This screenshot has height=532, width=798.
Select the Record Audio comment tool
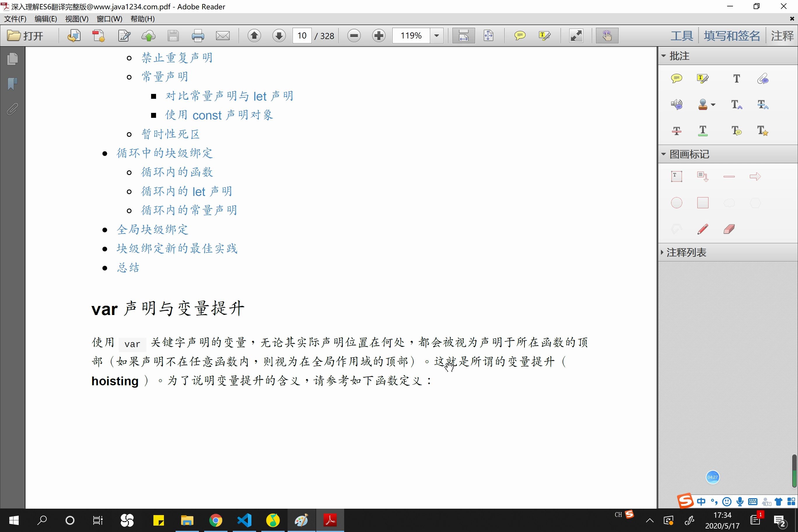tap(677, 104)
